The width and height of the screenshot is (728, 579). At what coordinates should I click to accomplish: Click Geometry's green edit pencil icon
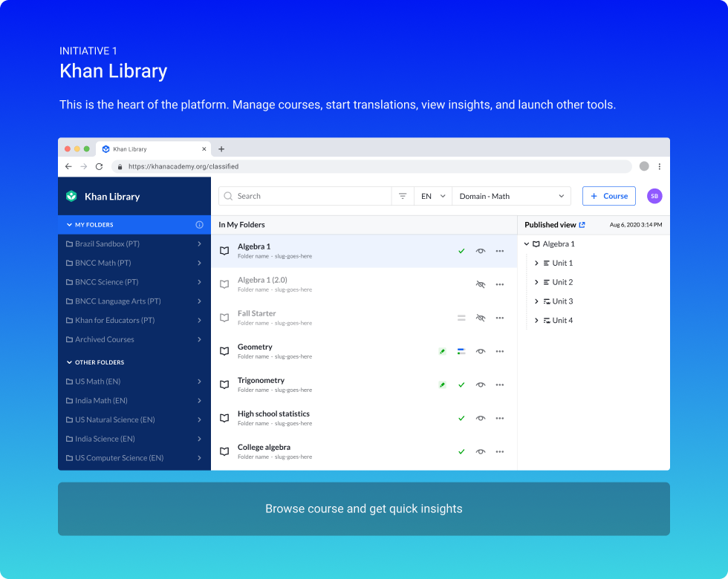443,351
